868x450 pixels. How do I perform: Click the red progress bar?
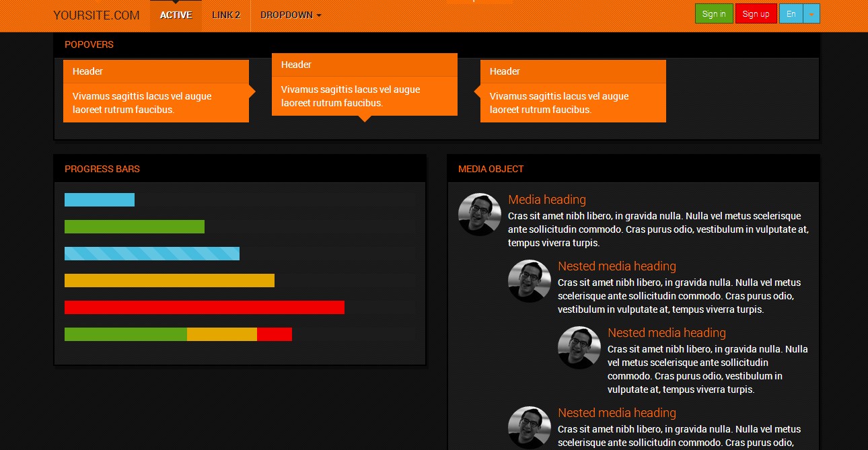[203, 307]
